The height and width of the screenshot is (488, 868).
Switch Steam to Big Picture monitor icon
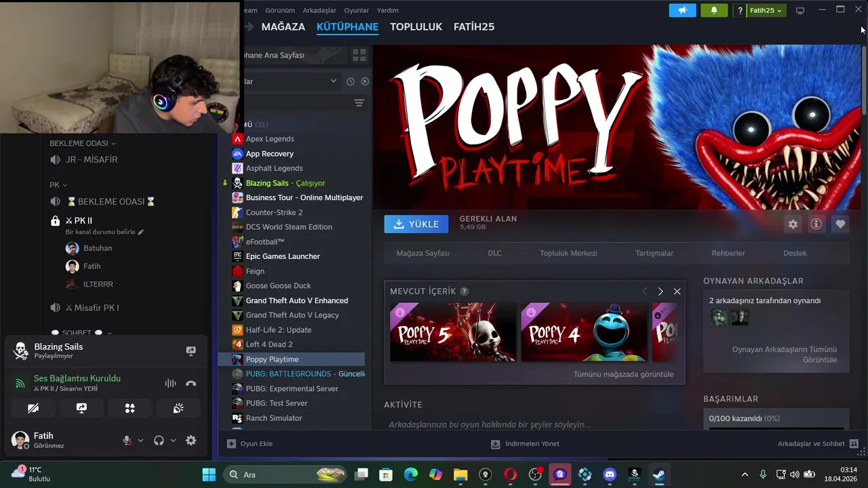(x=800, y=10)
